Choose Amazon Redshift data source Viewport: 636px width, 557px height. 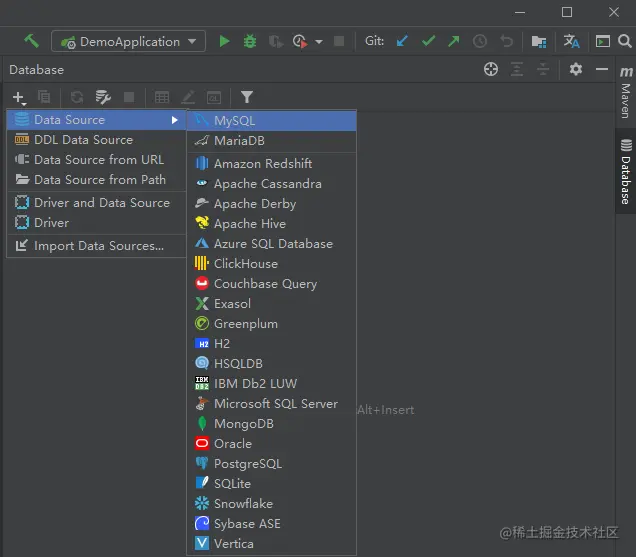(x=272, y=163)
